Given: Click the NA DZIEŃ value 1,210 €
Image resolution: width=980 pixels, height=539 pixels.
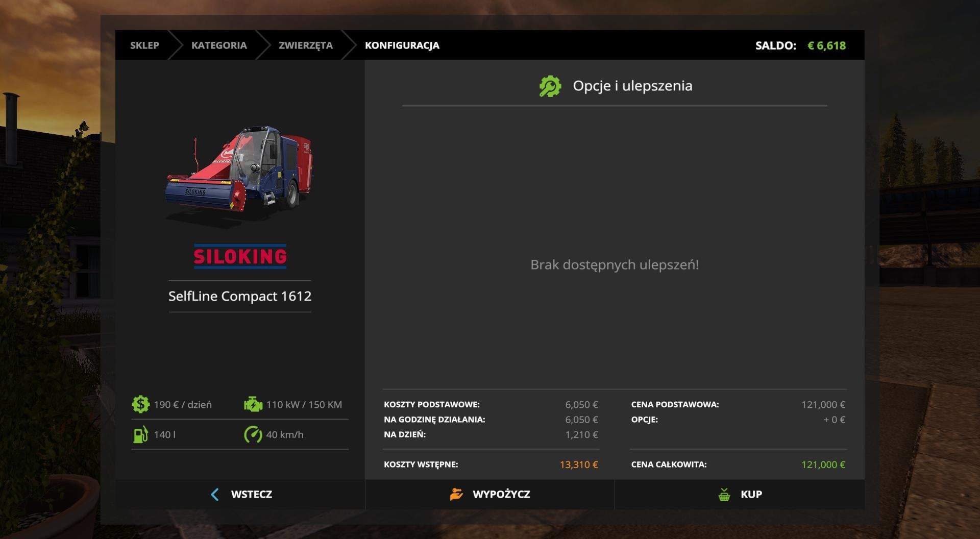Looking at the screenshot, I should tap(581, 434).
